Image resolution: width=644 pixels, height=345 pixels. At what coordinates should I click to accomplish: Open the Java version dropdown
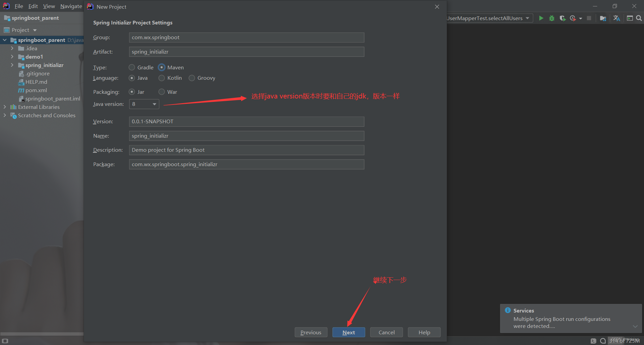pyautogui.click(x=144, y=104)
